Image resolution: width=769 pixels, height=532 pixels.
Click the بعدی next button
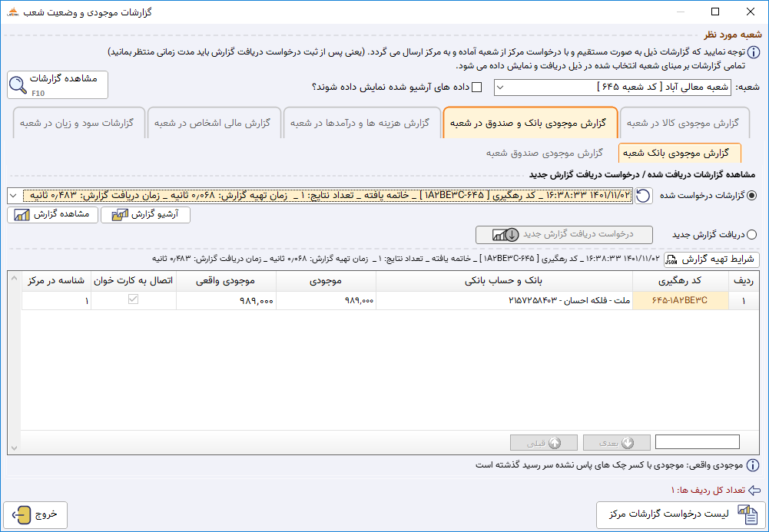tap(616, 443)
